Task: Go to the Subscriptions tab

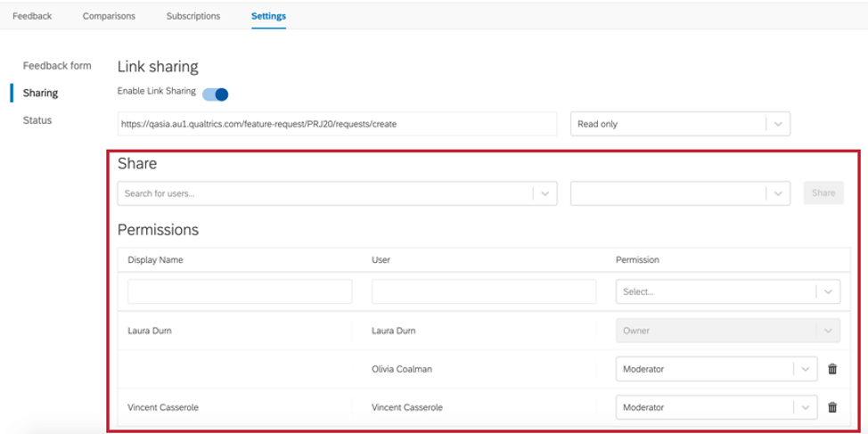Action: tap(192, 16)
